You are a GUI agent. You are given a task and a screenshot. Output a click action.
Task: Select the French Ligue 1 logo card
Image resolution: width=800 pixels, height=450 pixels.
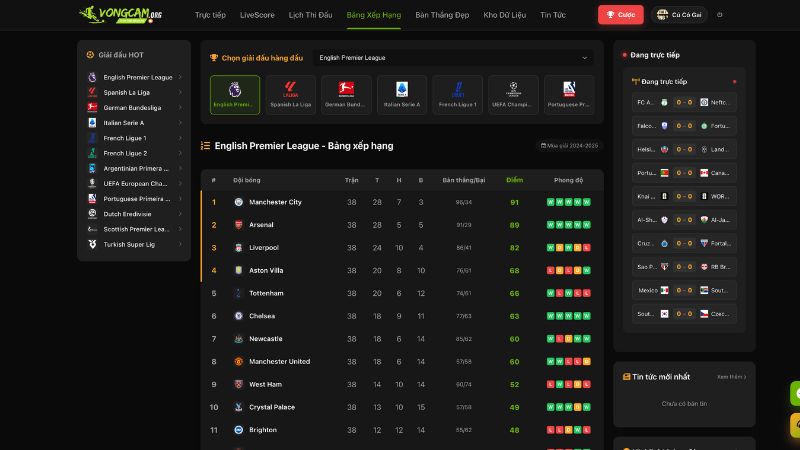click(458, 95)
